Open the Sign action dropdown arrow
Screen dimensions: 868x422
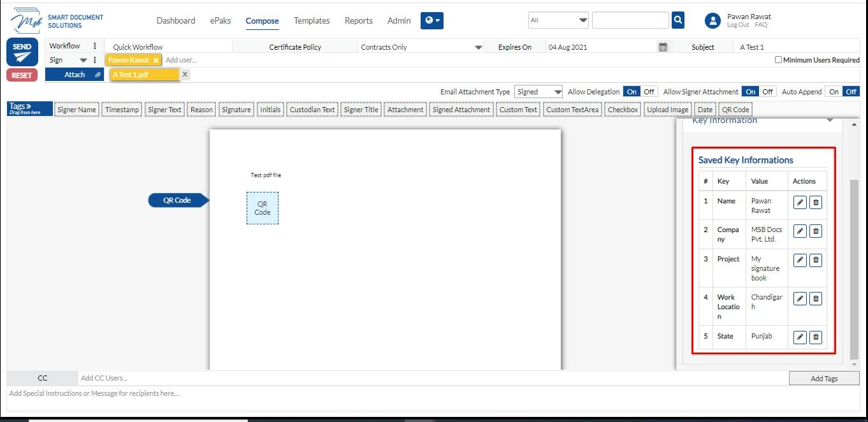(83, 61)
